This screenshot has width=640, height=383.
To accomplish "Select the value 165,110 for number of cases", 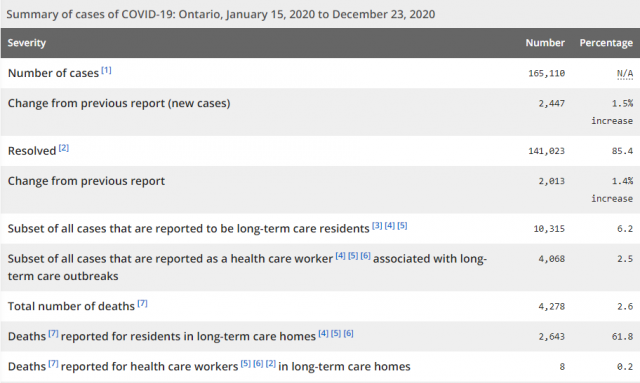I will point(547,73).
